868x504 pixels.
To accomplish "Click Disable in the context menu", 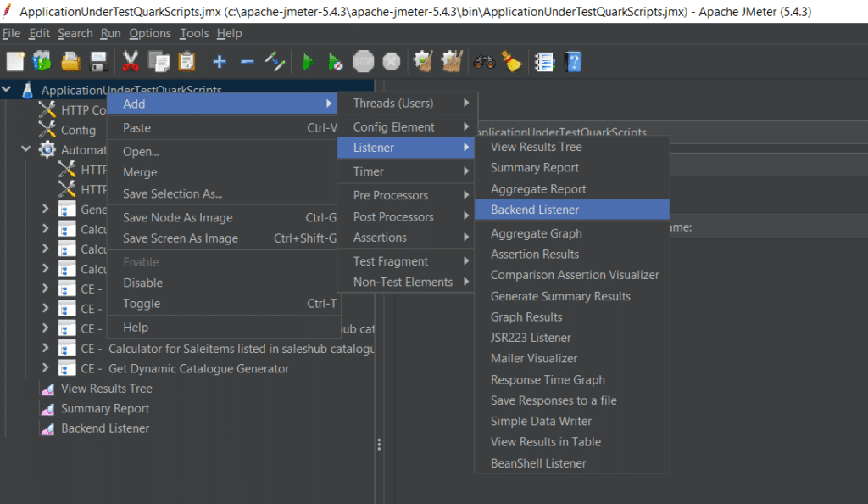I will (x=222, y=283).
